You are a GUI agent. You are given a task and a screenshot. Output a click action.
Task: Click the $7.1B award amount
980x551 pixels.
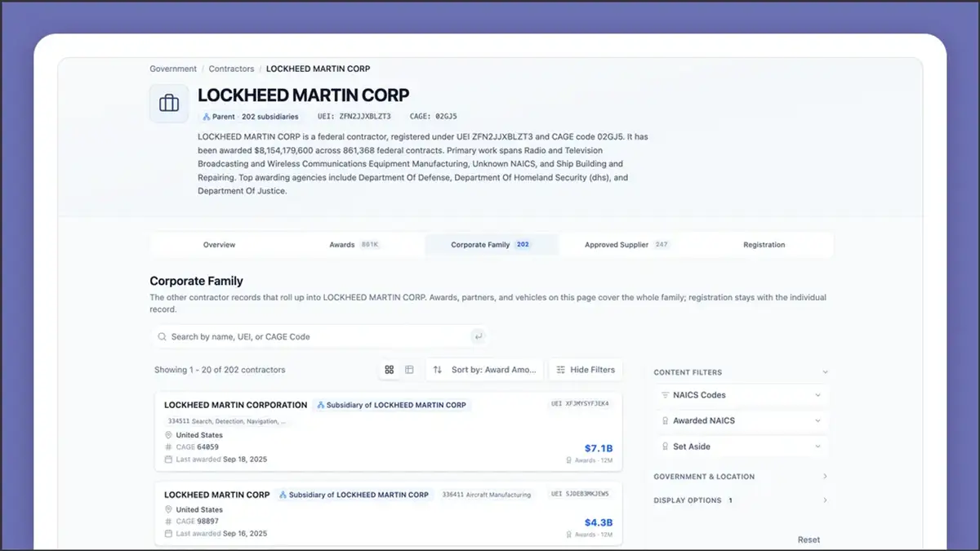(599, 449)
